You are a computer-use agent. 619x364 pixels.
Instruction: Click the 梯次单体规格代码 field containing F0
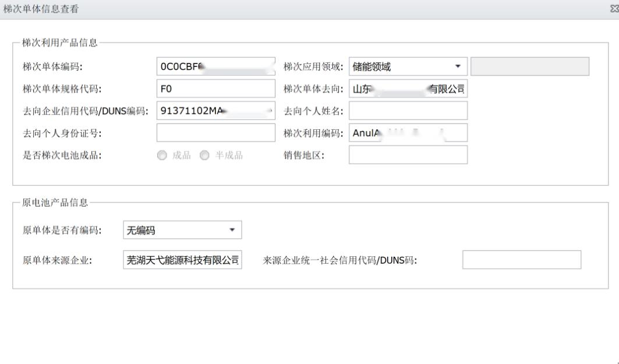(216, 89)
